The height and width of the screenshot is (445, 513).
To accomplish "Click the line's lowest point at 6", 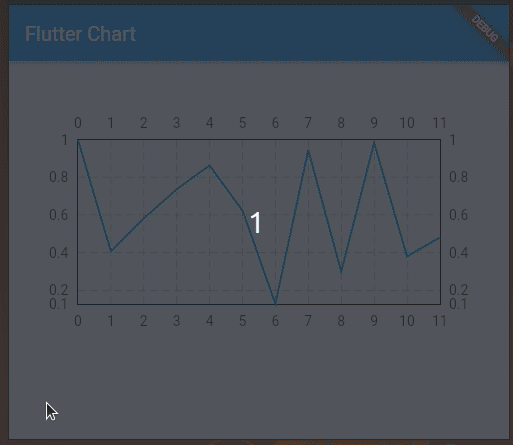I will point(275,304).
